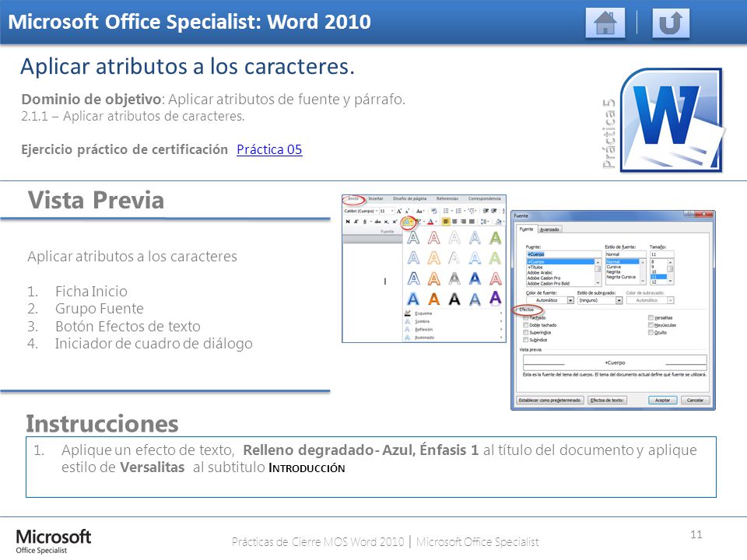Check the Tachado checkbox
This screenshot has height=560, width=747.
[x=525, y=317]
